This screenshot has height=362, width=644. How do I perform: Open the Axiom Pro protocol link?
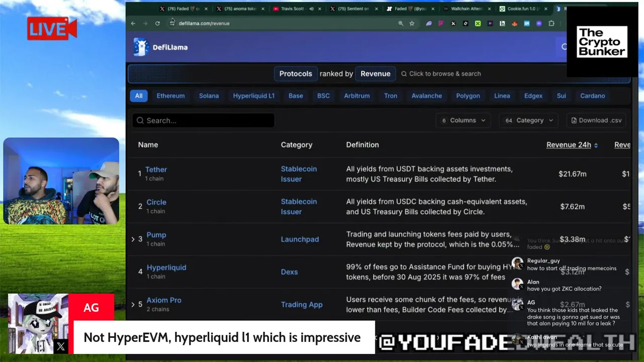pos(164,300)
